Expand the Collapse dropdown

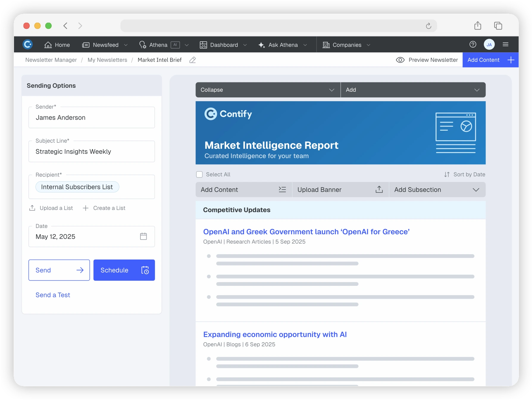pos(268,90)
